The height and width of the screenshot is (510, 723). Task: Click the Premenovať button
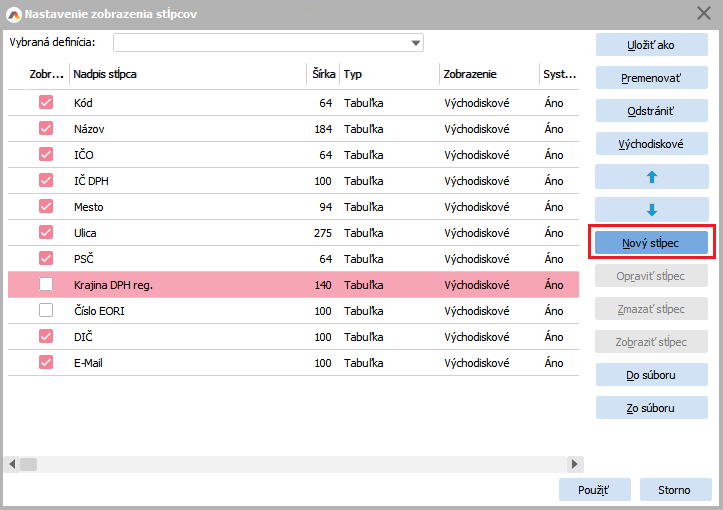[x=651, y=78]
